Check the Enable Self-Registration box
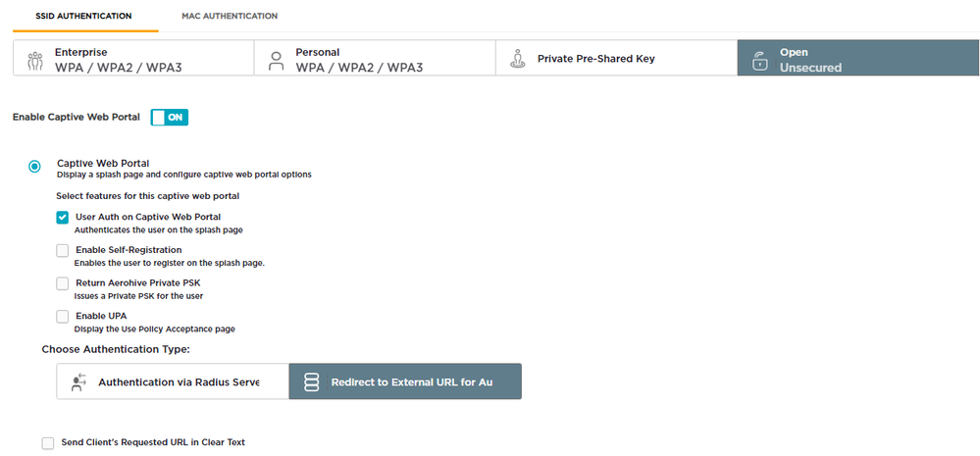Viewport: 980px width, 456px height. (x=63, y=251)
